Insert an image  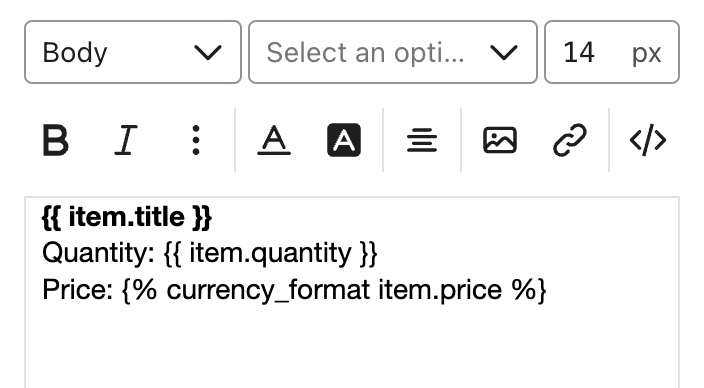coord(500,140)
